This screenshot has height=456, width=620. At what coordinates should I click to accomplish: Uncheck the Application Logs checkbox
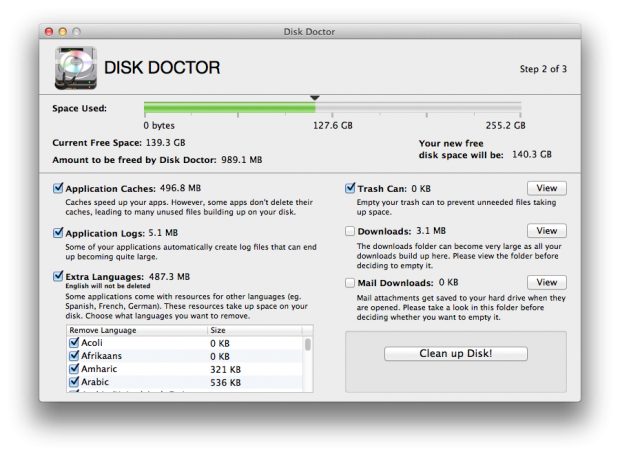coord(58,232)
